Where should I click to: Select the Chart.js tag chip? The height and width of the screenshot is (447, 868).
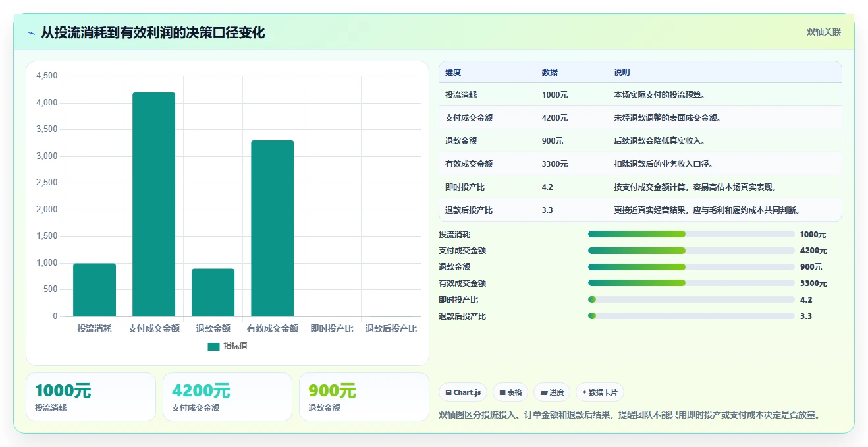click(x=463, y=392)
